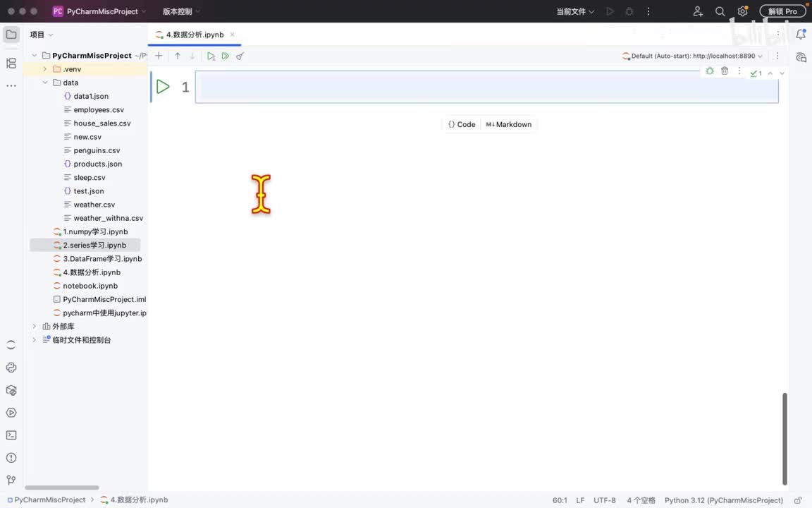Click UTF-8 encoding in status bar
Screen dimensions: 812x508
[x=604, y=500]
